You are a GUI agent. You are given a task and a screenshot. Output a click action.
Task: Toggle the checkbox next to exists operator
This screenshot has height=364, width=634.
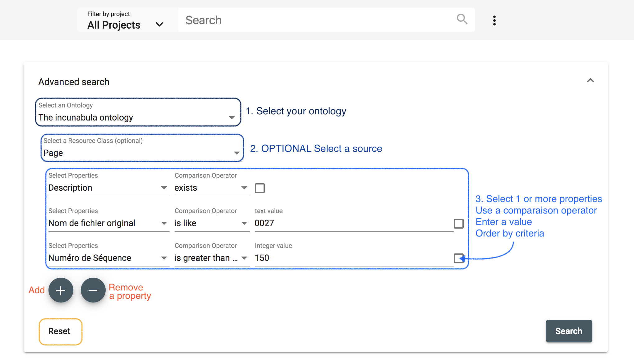click(x=260, y=188)
